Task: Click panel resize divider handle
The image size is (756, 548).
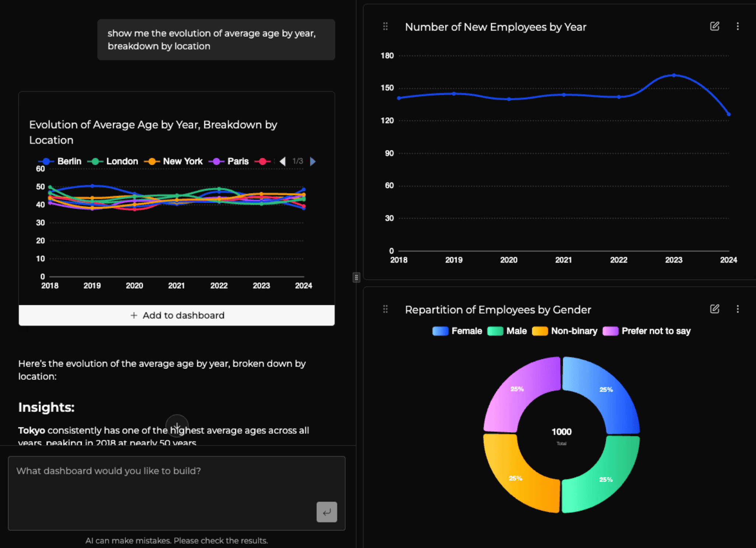Action: click(x=356, y=277)
